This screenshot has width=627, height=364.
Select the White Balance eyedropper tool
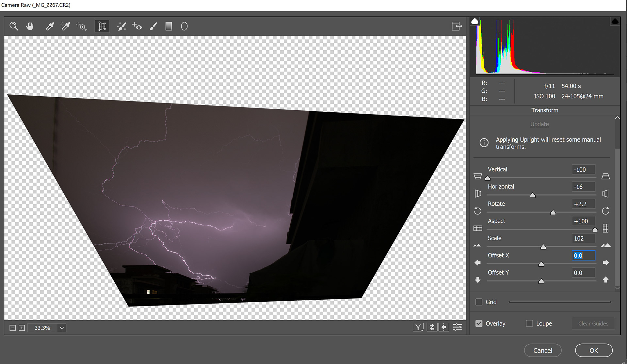(x=50, y=26)
